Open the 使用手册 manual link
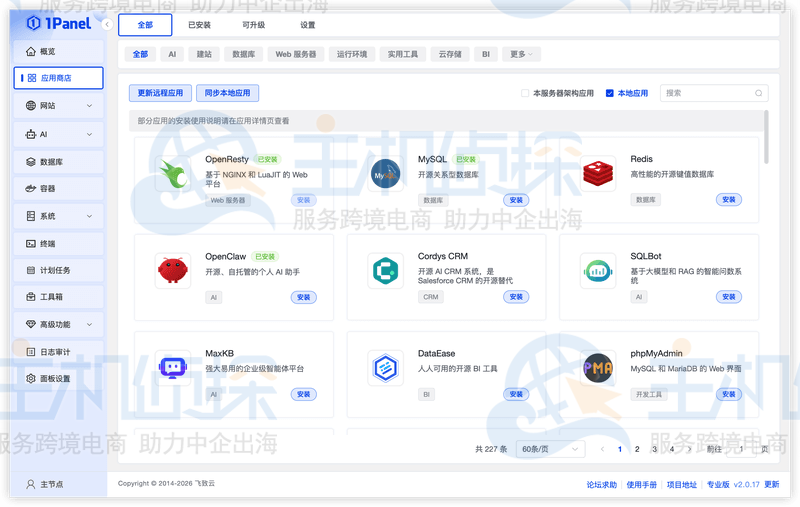 pyautogui.click(x=641, y=485)
